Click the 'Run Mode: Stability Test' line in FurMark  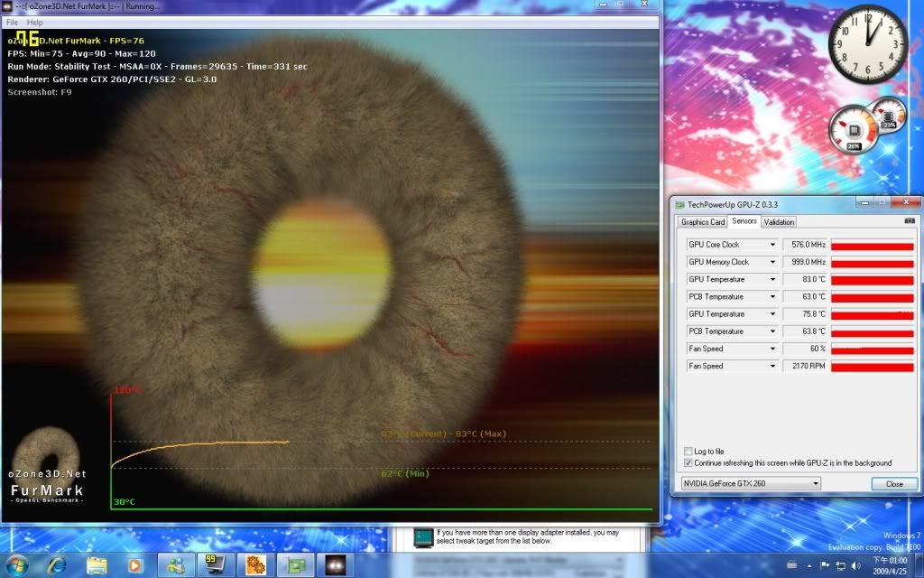(157, 67)
